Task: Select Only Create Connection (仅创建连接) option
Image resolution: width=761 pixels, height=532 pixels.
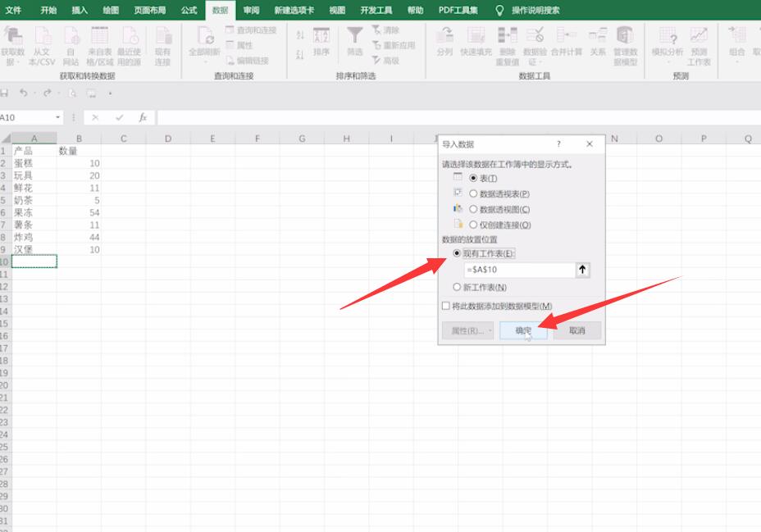Action: click(x=473, y=225)
